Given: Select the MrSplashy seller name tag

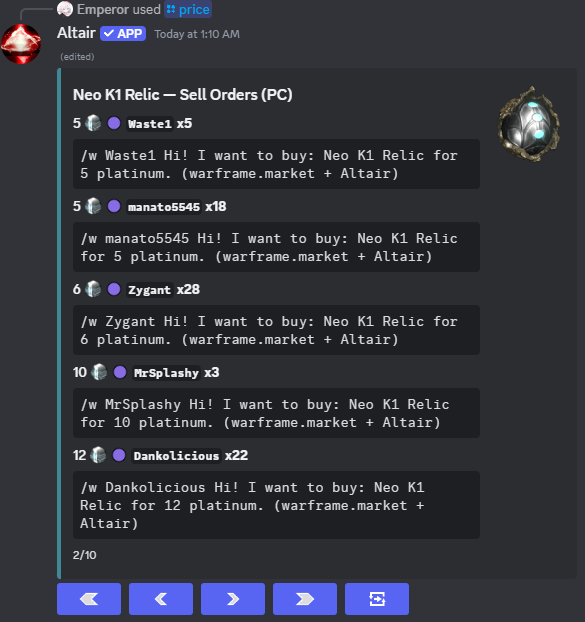Looking at the screenshot, I should pos(166,372).
